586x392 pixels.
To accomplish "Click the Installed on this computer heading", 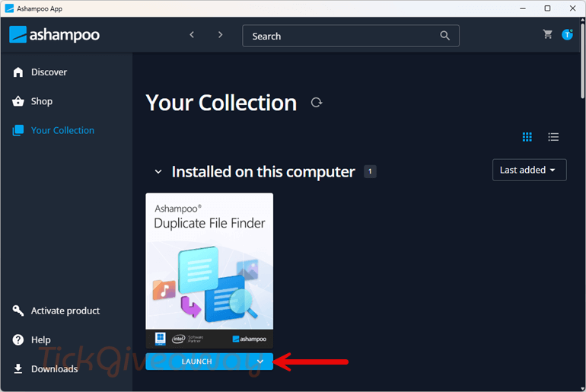I will [x=263, y=172].
